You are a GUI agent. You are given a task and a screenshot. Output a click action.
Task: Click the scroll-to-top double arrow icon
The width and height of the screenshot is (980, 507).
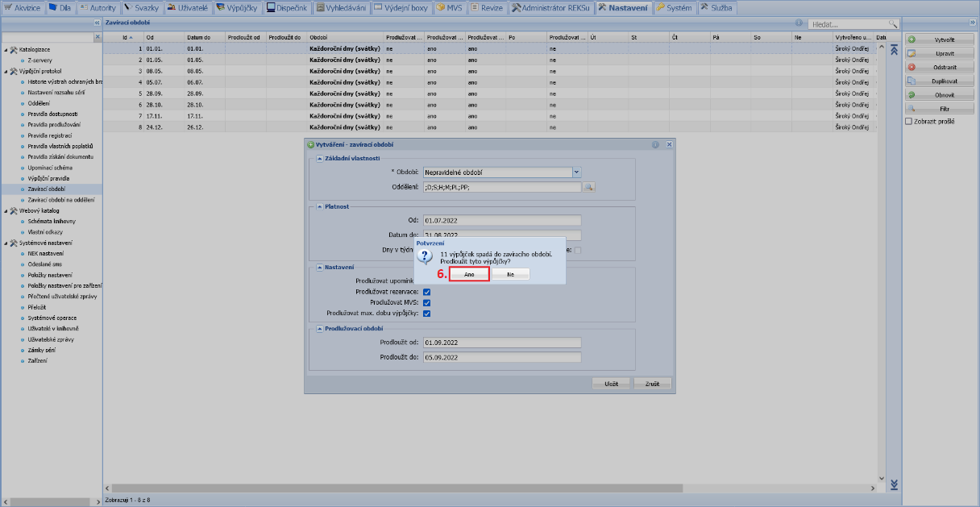pyautogui.click(x=893, y=50)
